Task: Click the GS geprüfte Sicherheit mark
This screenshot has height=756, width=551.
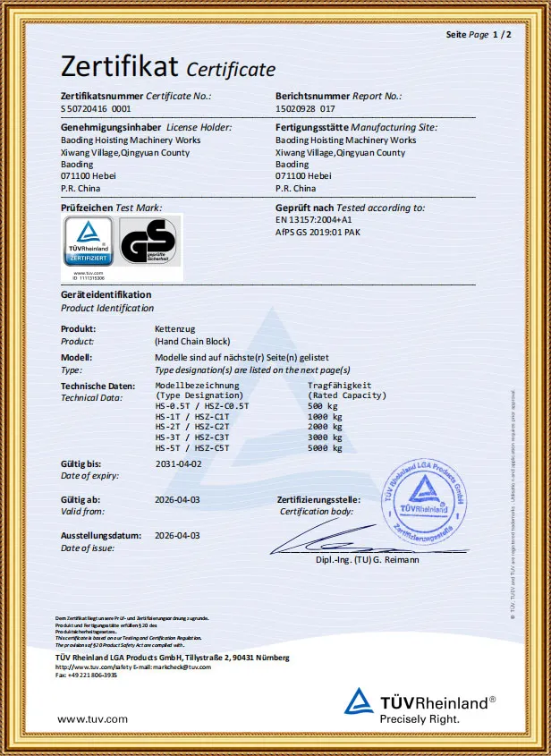Action: click(x=150, y=241)
